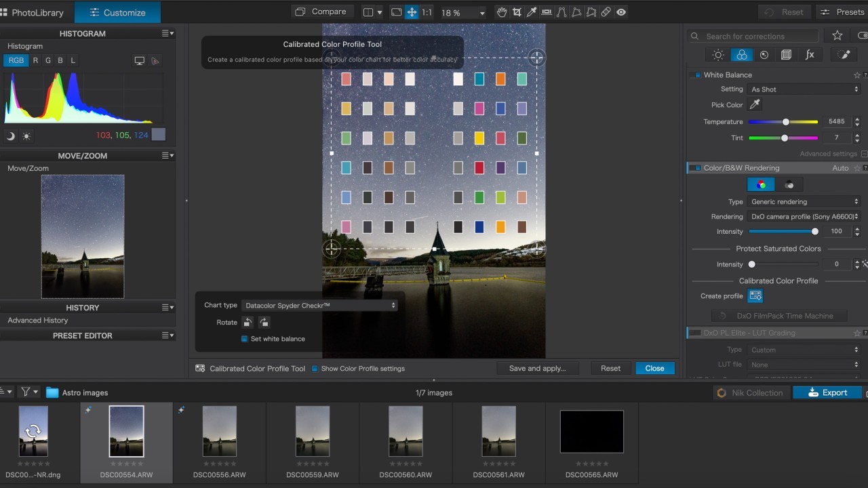868x488 pixels.
Task: Open the Geometry corrections tab
Action: point(787,55)
